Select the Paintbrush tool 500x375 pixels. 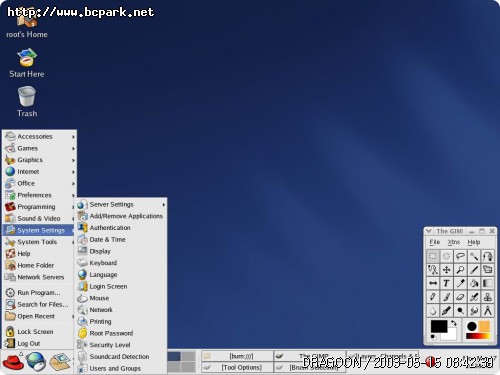(x=446, y=297)
